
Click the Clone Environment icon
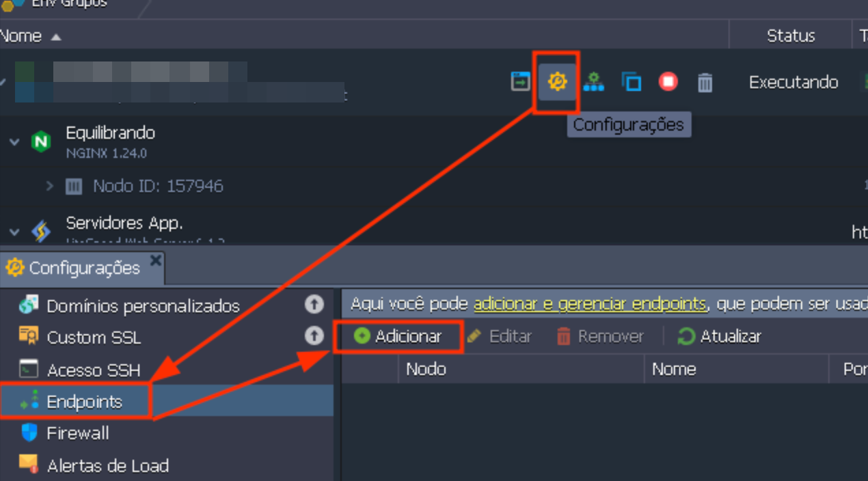click(x=631, y=82)
